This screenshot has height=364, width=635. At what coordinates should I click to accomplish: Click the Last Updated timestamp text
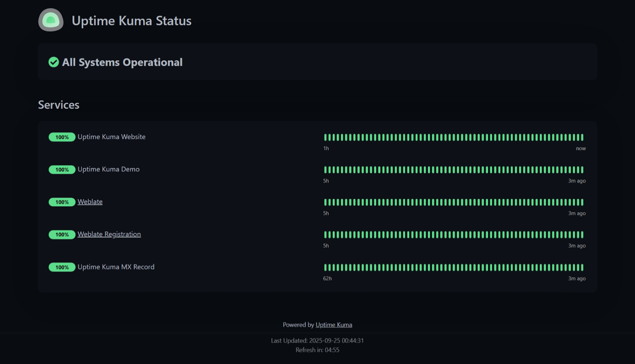click(x=317, y=341)
